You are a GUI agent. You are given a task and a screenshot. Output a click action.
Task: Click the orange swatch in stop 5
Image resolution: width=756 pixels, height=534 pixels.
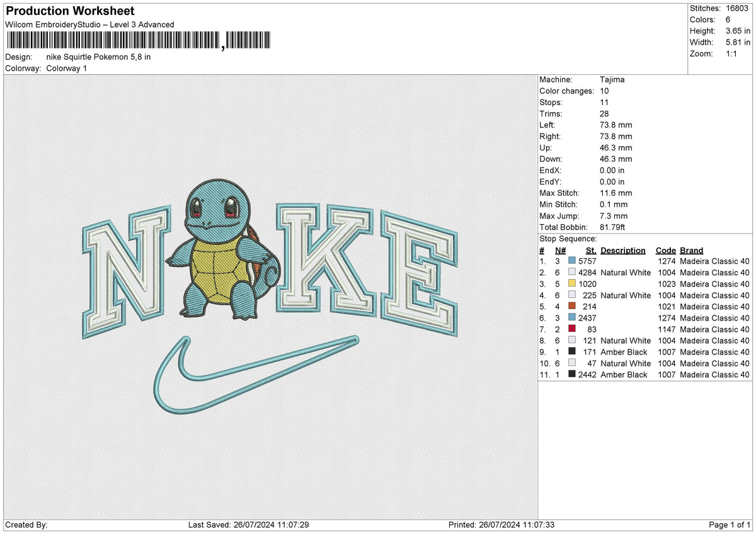[x=572, y=307]
